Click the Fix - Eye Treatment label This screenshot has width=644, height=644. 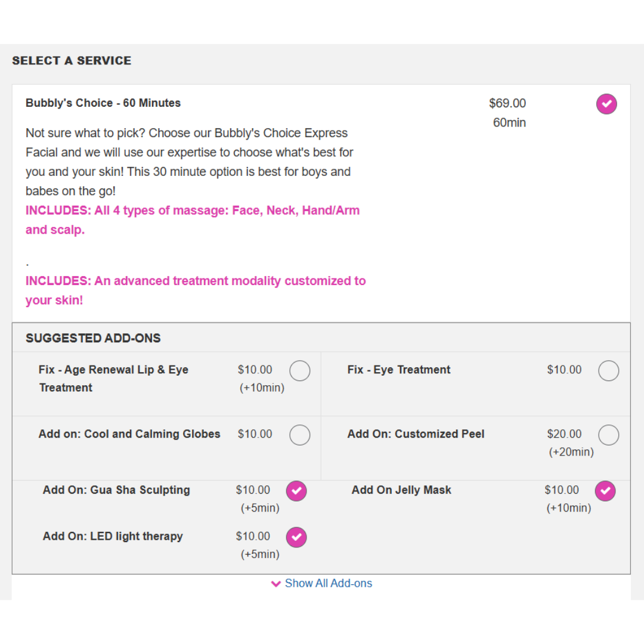coord(399,370)
